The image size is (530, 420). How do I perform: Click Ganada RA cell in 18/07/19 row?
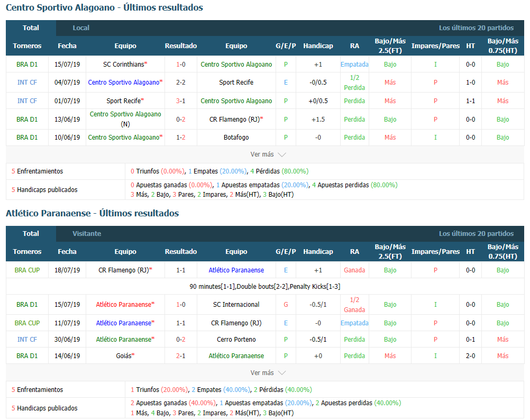coord(354,270)
